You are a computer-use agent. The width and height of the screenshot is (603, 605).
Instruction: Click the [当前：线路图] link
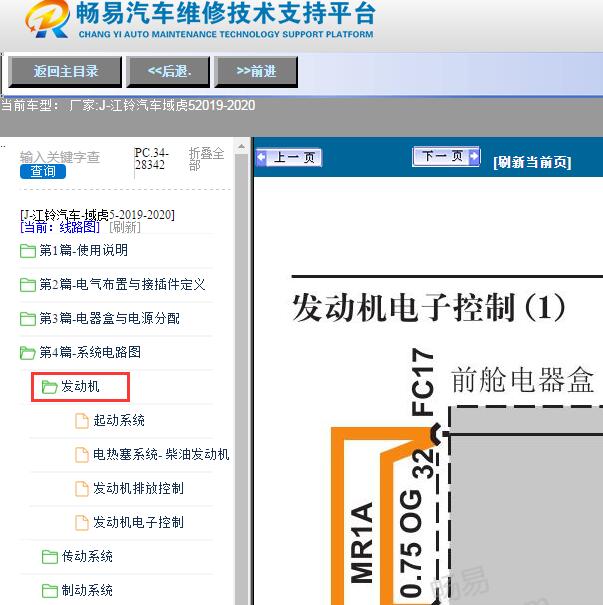(60, 227)
